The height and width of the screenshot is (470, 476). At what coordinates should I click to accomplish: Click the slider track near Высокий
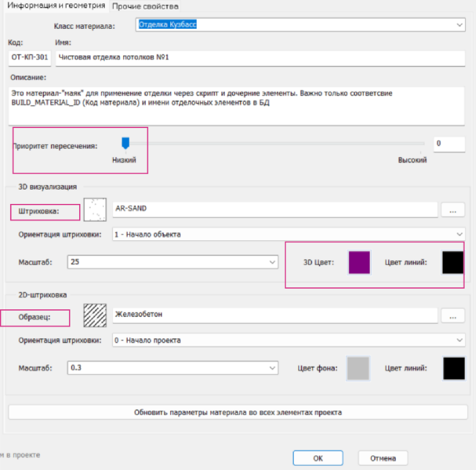tap(421, 144)
